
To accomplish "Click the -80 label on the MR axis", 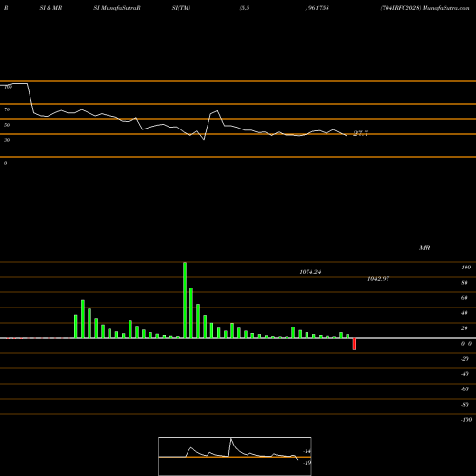I will (x=465, y=405).
